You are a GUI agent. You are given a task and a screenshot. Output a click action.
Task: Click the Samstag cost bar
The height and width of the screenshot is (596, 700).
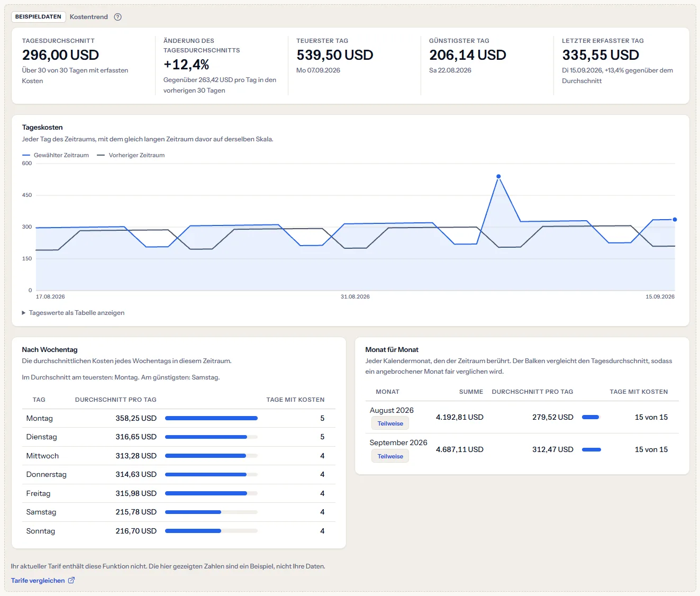click(x=193, y=512)
